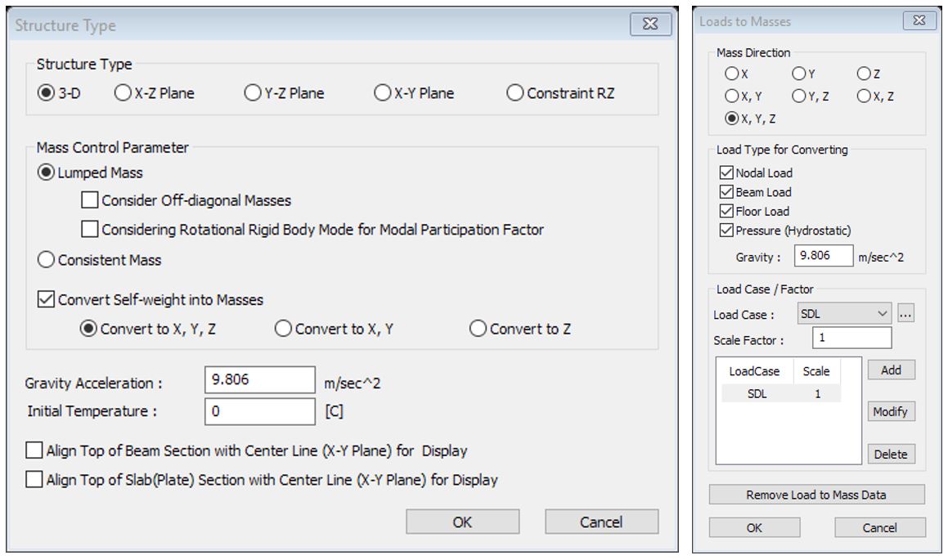Click the Delete button for load case
This screenshot has height=560, width=948.
tap(892, 455)
